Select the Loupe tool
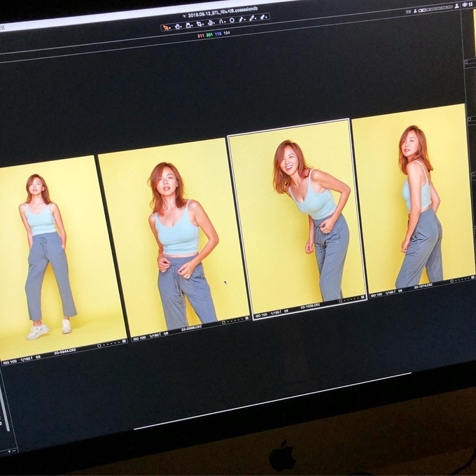This screenshot has height=476, width=476. [x=188, y=25]
